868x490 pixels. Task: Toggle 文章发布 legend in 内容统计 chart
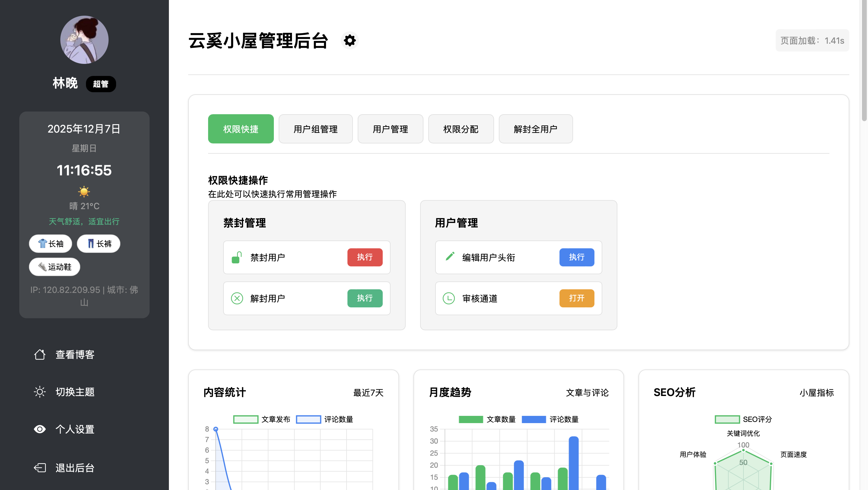[262, 419]
